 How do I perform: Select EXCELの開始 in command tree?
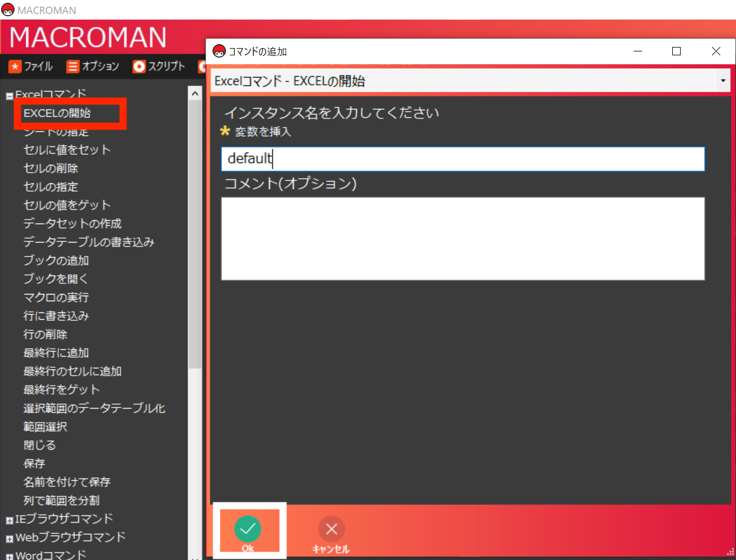[x=57, y=113]
